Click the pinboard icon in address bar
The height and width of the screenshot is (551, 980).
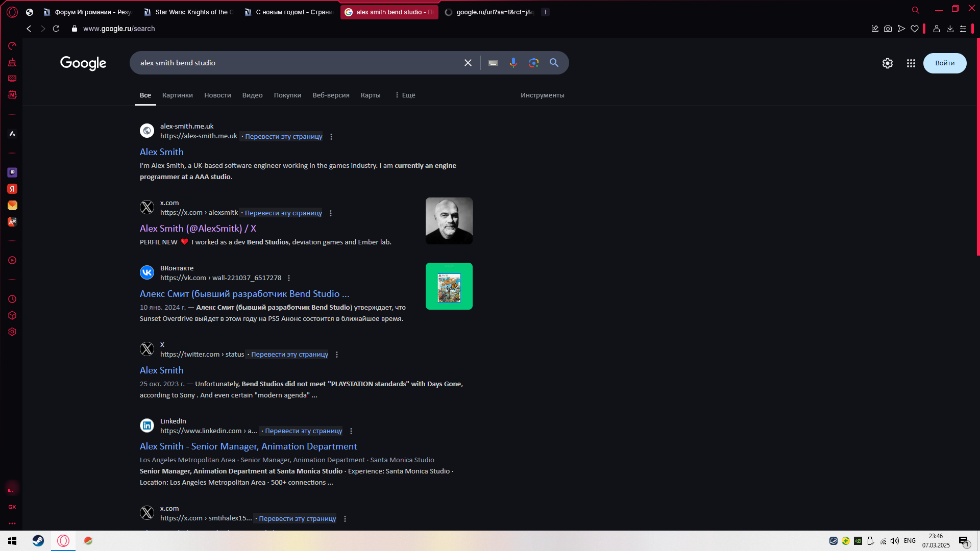coord(875,29)
